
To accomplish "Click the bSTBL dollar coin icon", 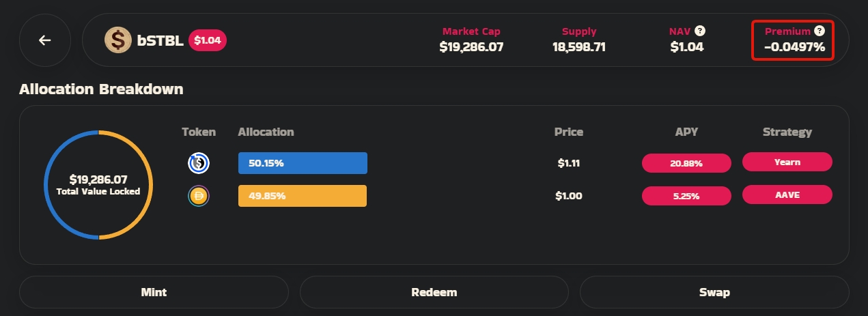I will coord(118,40).
